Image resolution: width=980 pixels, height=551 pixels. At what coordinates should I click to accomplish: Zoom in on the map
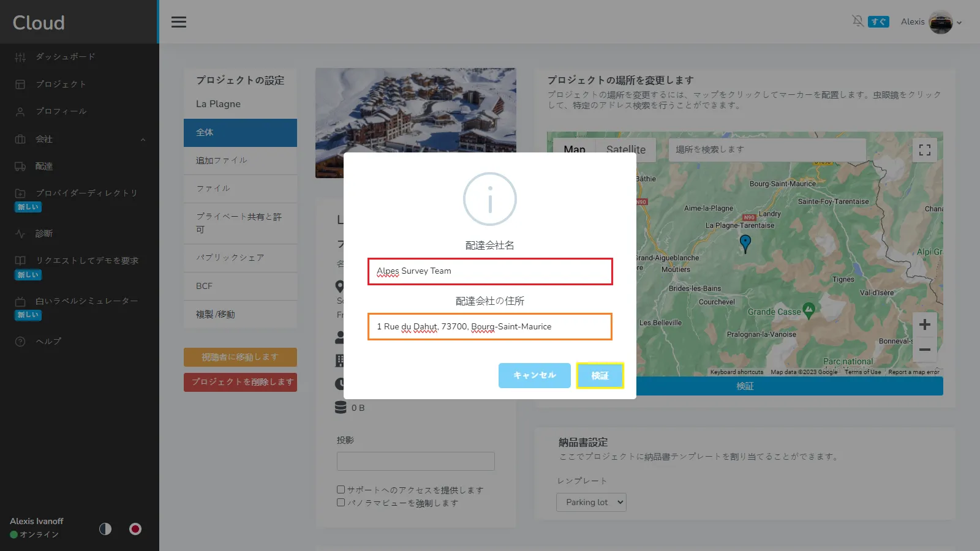924,324
